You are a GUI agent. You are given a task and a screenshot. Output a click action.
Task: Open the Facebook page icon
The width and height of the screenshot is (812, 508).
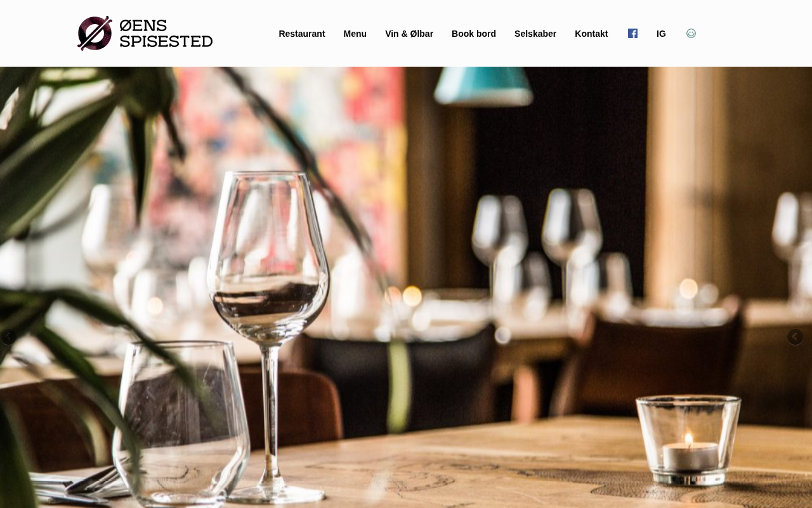click(x=632, y=34)
